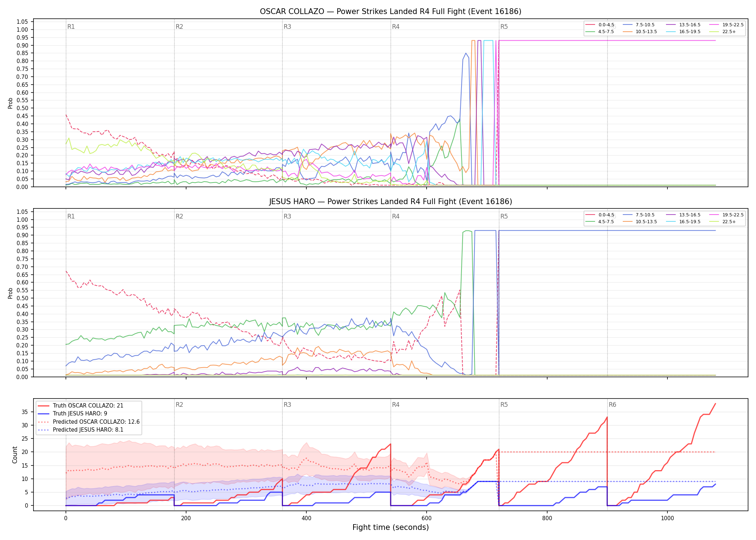Click the R5 round marker in the Oscar Collazo chart
The image size is (756, 540).
coord(504,27)
